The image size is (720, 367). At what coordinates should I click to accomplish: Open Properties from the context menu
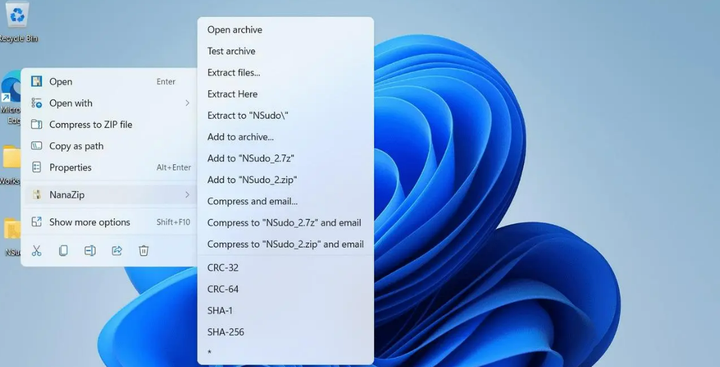coord(109,167)
